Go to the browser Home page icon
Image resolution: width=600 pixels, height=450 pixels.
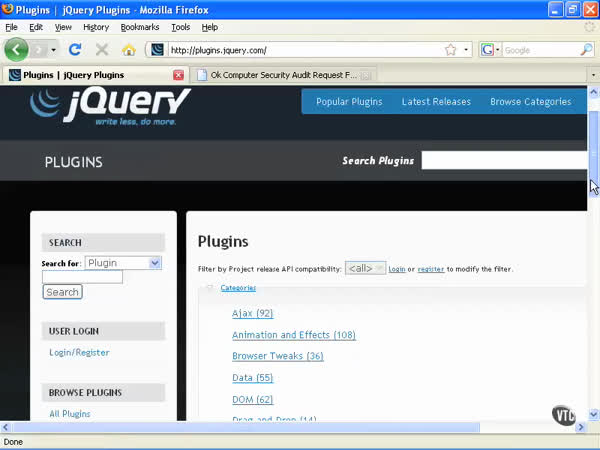128,49
